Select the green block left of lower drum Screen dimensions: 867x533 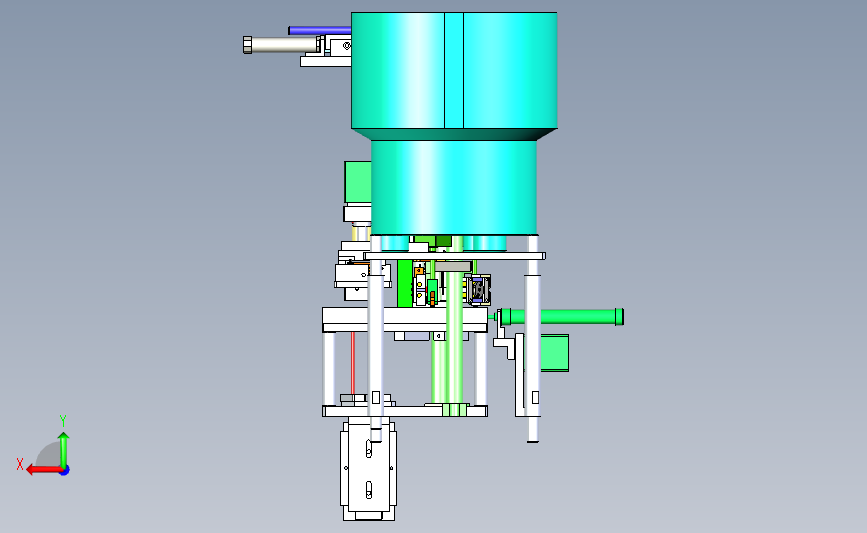(x=358, y=182)
